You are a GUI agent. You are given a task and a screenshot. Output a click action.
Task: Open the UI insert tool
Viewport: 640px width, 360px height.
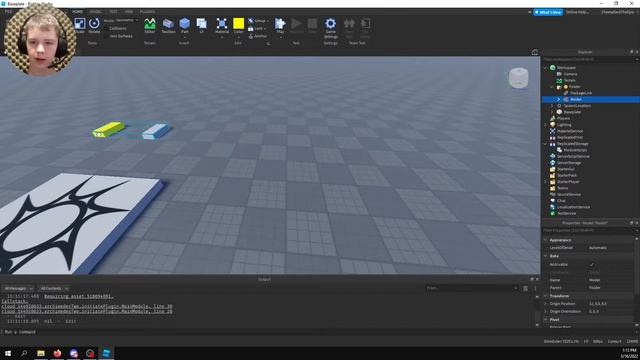(202, 26)
